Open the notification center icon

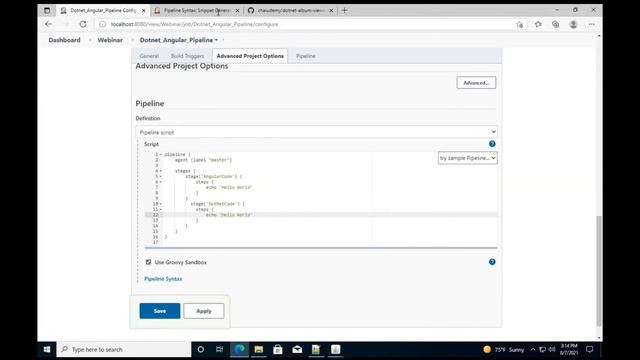click(589, 349)
